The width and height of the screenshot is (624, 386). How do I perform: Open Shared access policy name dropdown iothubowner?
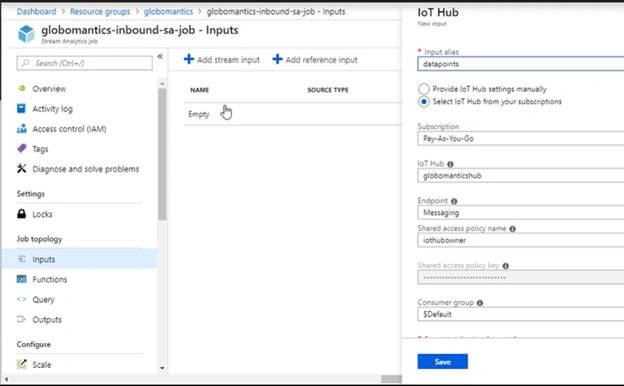[521, 240]
